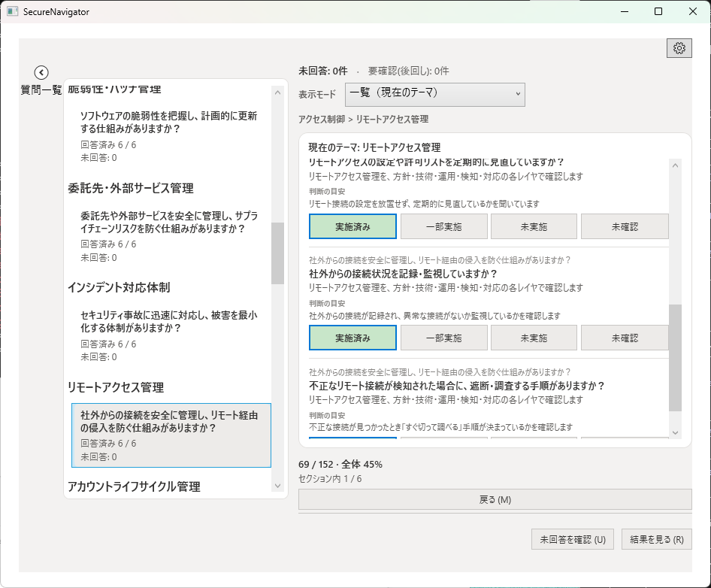Select 一部実施 for the remote access settings review question
The width and height of the screenshot is (711, 588).
pos(442,226)
